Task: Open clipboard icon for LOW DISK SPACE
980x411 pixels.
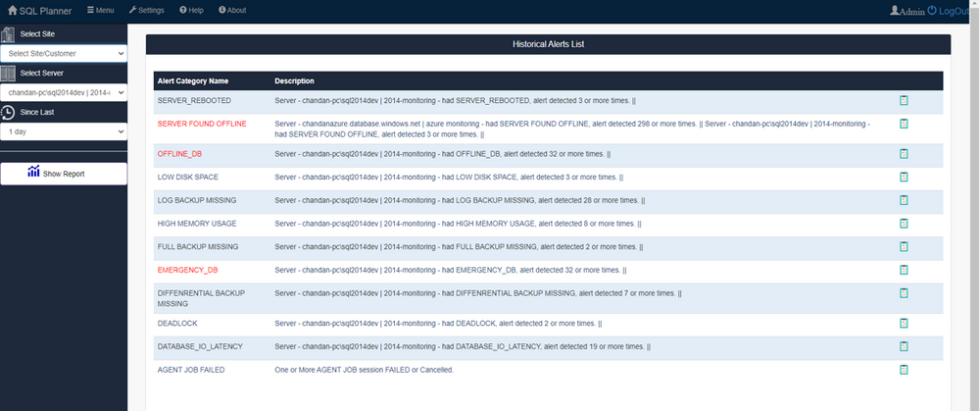Action: tap(904, 177)
